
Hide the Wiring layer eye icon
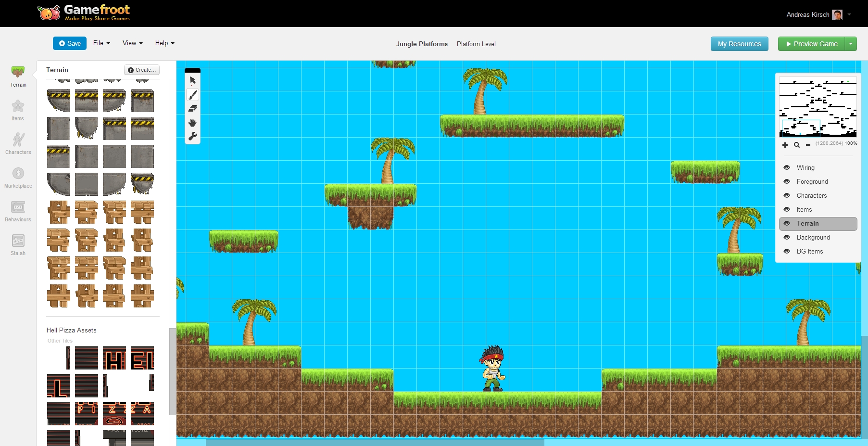tap(787, 167)
